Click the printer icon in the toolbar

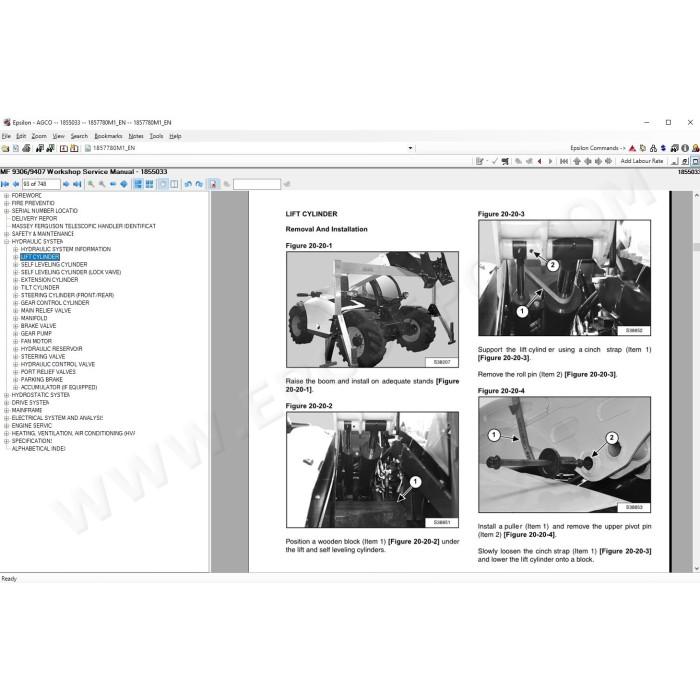(26, 148)
